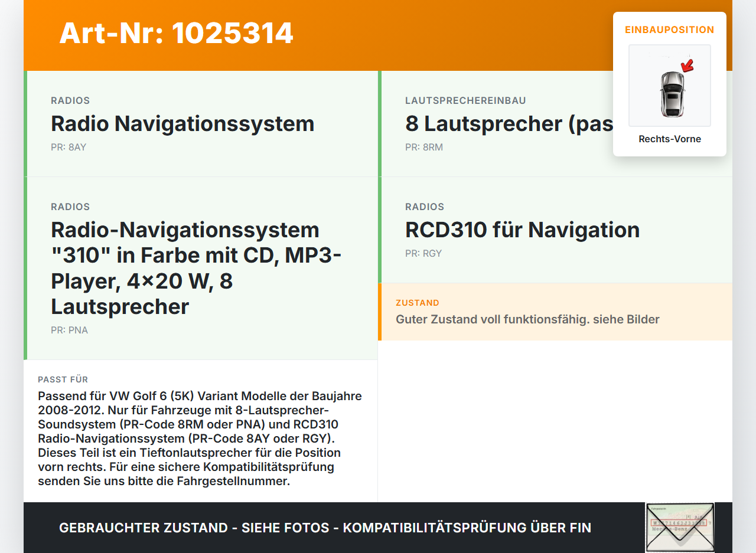Image resolution: width=756 pixels, height=553 pixels.
Task: Open the crossed-out vehicle registration thumbnail
Action: (680, 528)
